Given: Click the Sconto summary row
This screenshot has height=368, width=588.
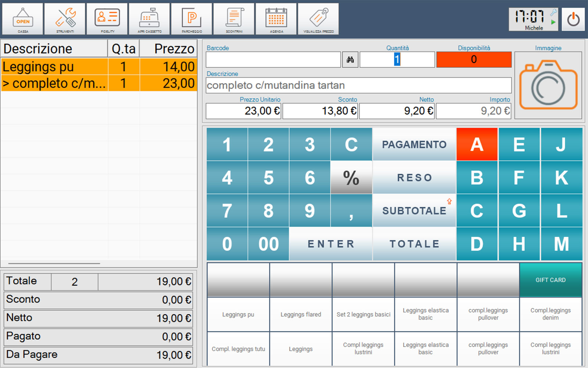Looking at the screenshot, I should click(98, 300).
